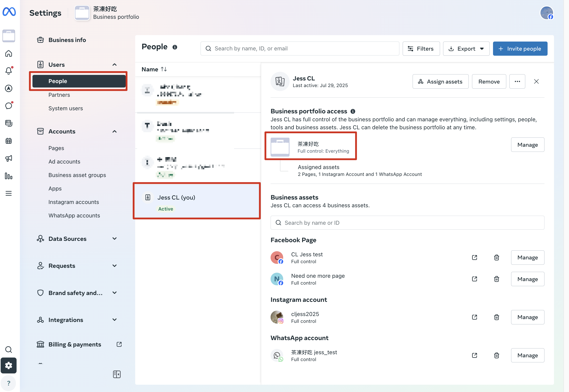Open Apps under Accounts

[55, 189]
